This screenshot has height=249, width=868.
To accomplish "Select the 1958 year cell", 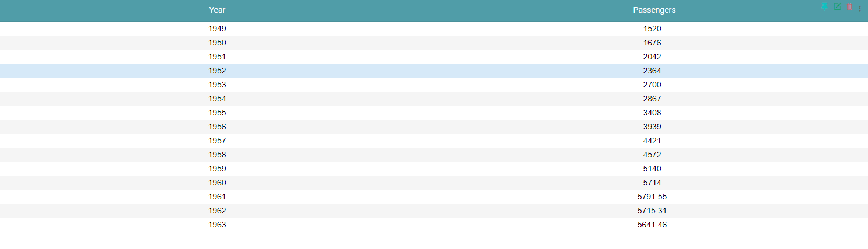I will point(217,155).
